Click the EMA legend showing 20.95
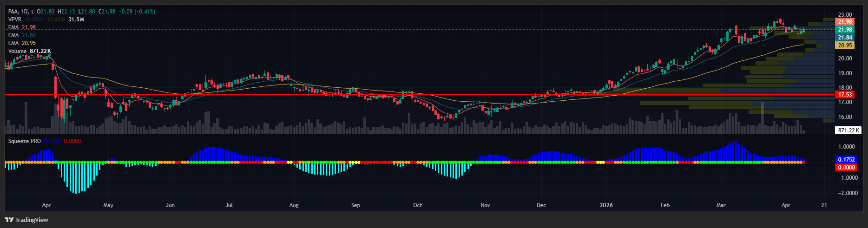The width and height of the screenshot is (868, 228). point(21,43)
